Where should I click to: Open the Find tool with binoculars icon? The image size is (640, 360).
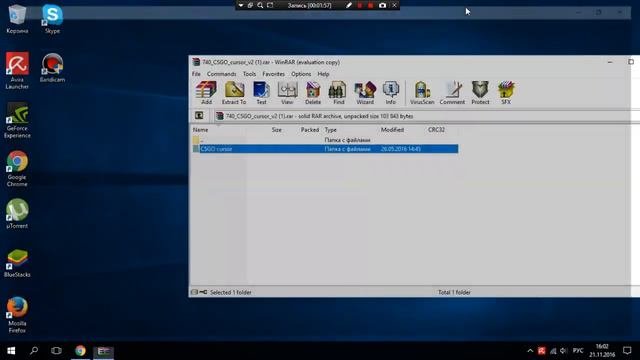tap(338, 93)
